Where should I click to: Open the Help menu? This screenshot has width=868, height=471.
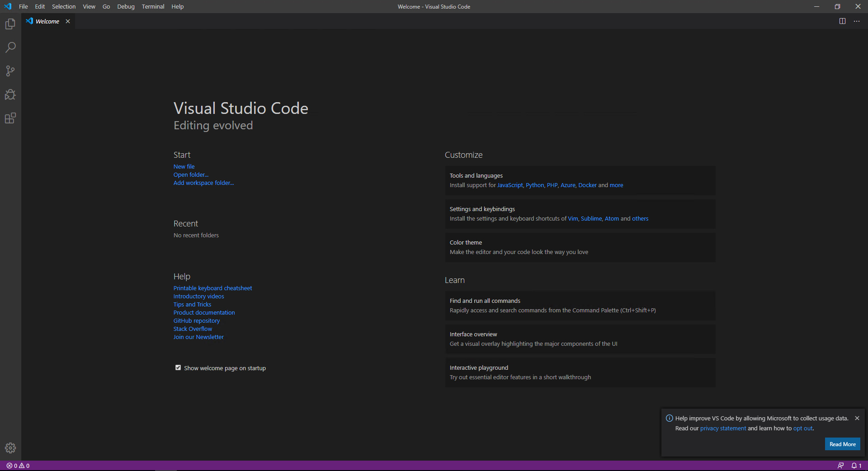(177, 6)
